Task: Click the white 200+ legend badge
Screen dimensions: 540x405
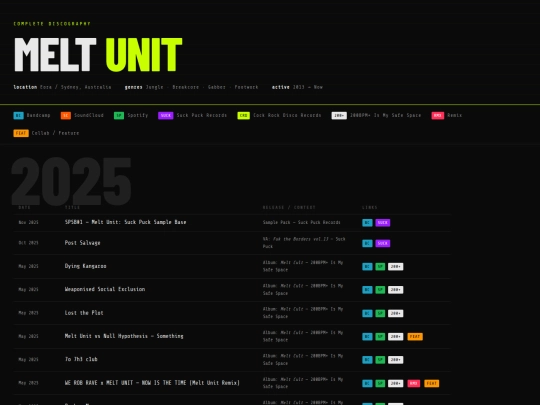Action: pos(339,115)
